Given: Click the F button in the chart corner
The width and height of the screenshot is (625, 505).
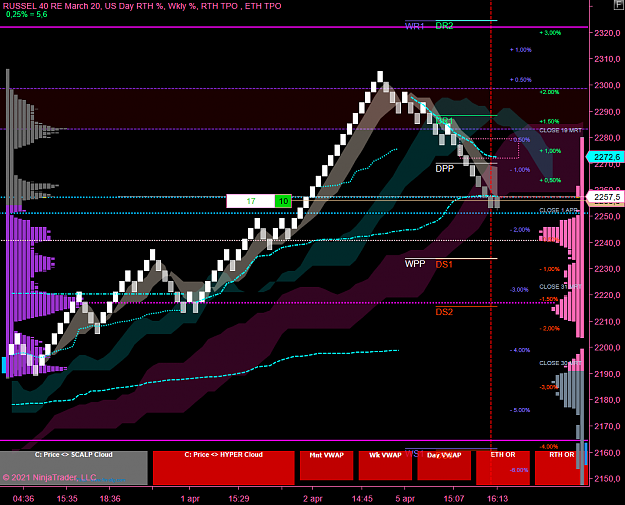Looking at the screenshot, I should (620, 3).
